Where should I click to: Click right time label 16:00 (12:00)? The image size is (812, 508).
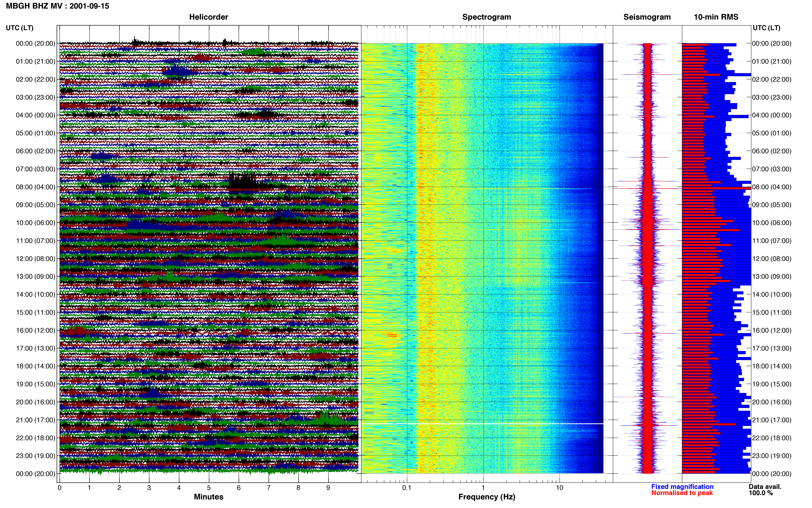772,330
